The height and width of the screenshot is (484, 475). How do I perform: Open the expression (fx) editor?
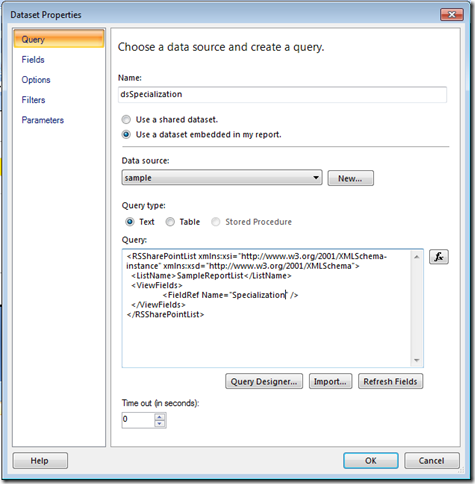pyautogui.click(x=439, y=257)
